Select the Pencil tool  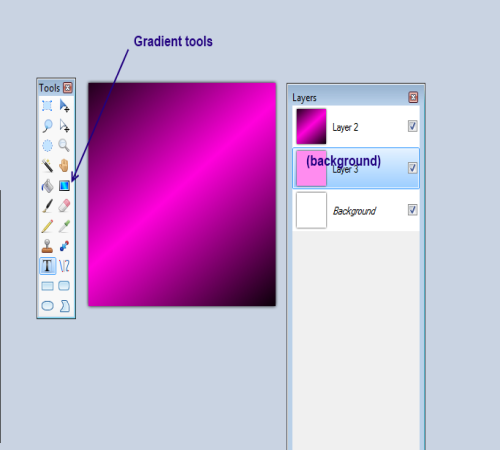point(47,226)
